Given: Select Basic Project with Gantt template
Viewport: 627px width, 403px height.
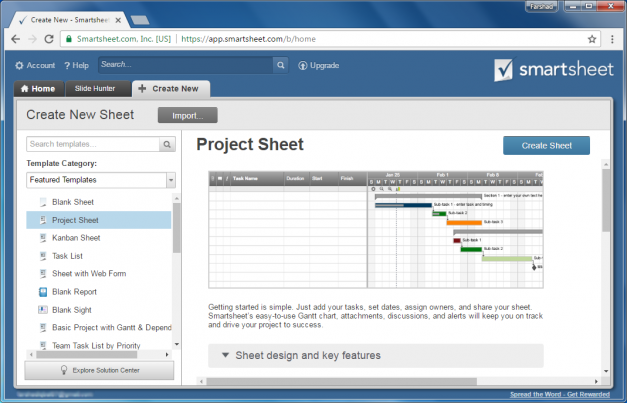Looking at the screenshot, I should click(x=98, y=327).
